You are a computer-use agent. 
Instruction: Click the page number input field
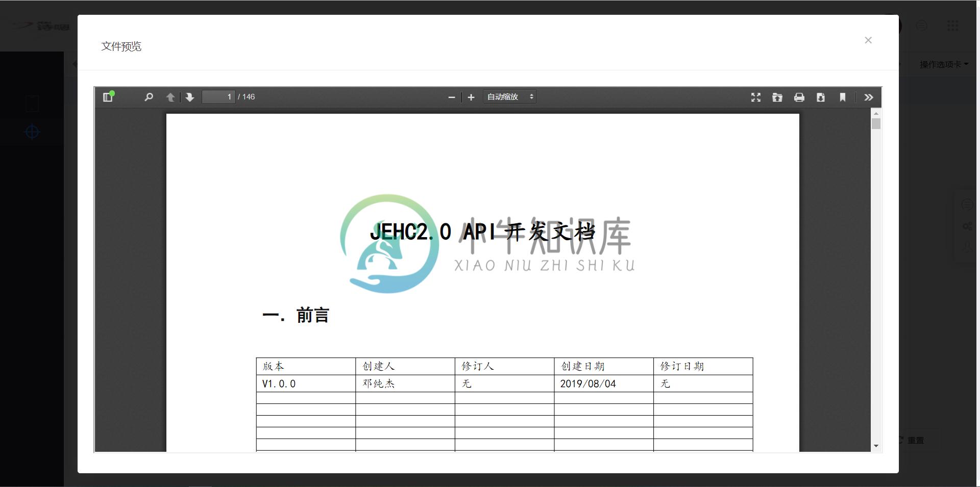pos(218,97)
